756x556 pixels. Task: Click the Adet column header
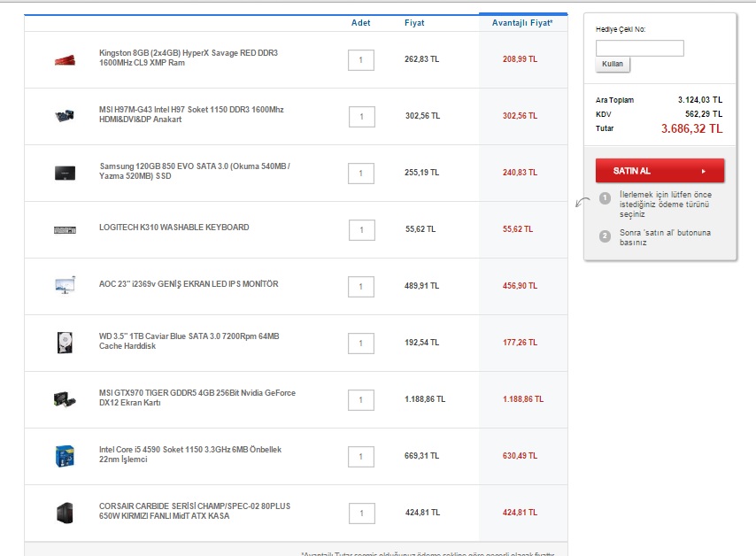pyautogui.click(x=360, y=23)
